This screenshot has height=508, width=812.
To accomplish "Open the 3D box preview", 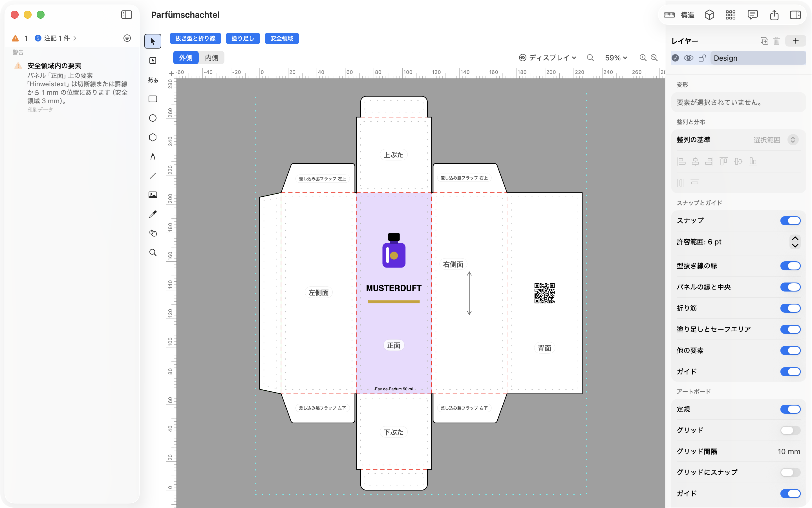I will tap(709, 15).
